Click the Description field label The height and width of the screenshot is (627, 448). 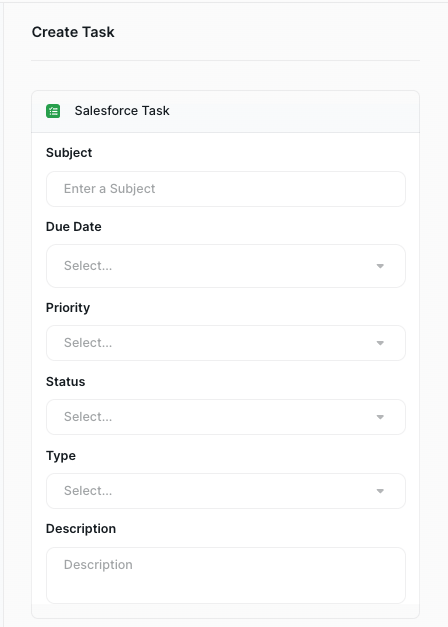[x=81, y=529]
